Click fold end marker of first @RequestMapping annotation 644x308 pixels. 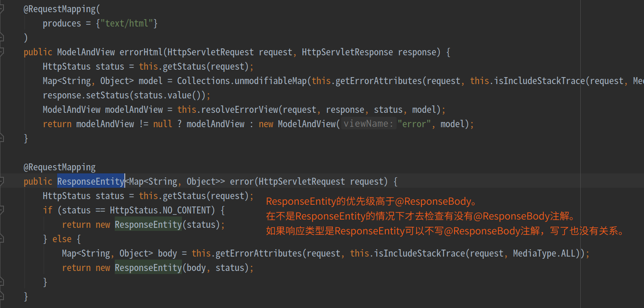tap(1, 37)
